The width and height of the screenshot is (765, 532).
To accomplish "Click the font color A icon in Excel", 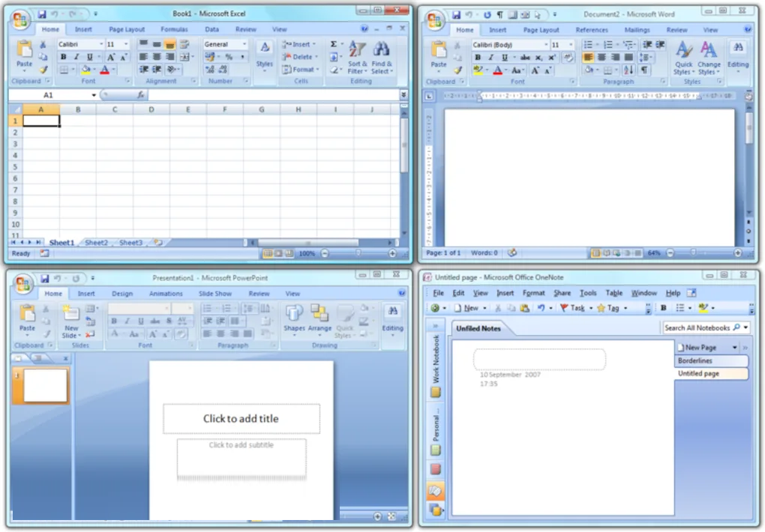I will (x=104, y=70).
